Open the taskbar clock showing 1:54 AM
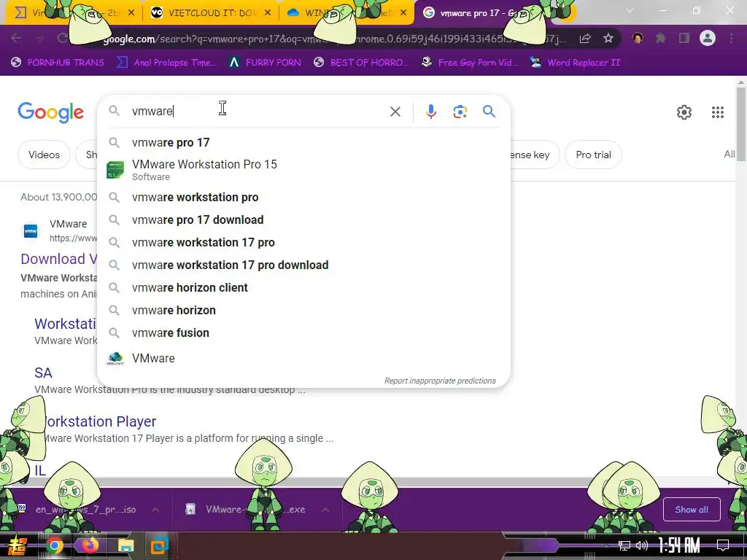This screenshot has height=560, width=747. (x=679, y=545)
